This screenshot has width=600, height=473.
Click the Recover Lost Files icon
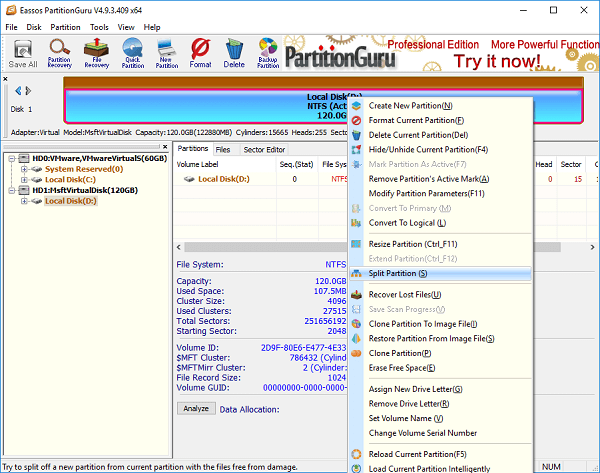(356, 295)
